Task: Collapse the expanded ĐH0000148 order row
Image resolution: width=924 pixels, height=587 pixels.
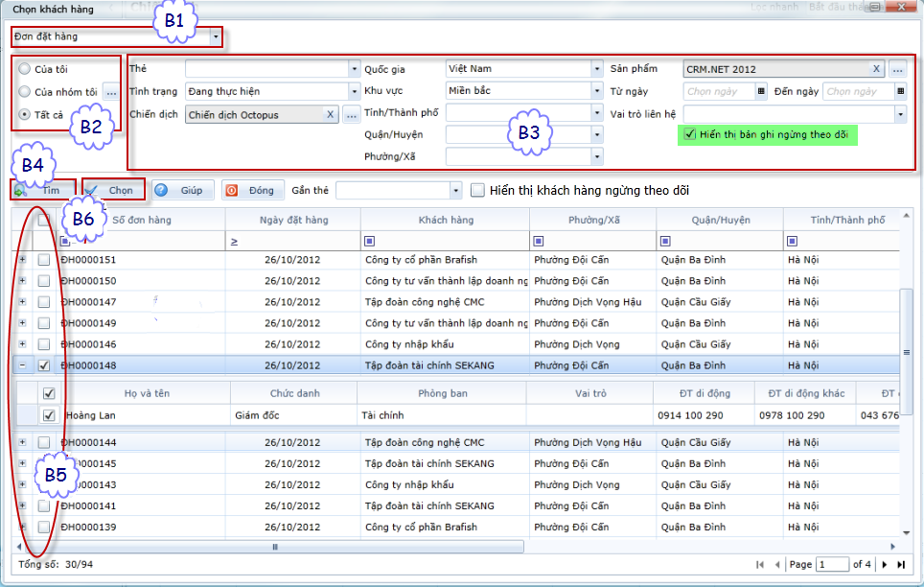Action: click(22, 365)
